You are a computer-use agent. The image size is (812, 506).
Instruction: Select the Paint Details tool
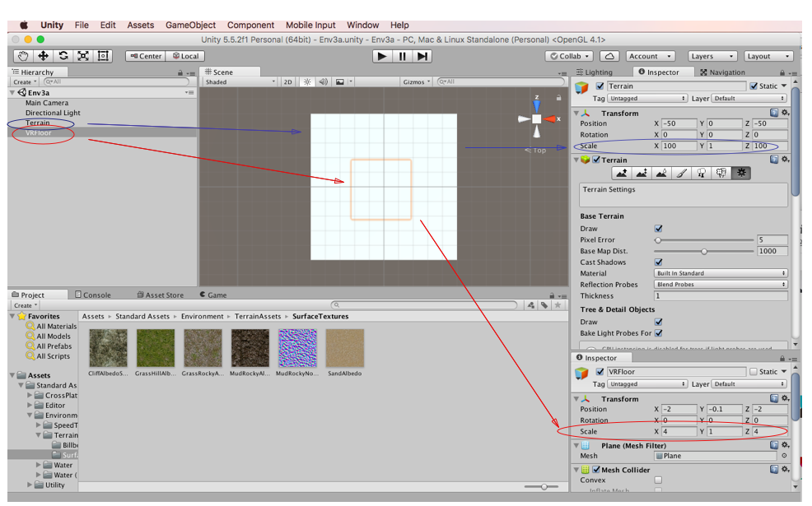721,174
